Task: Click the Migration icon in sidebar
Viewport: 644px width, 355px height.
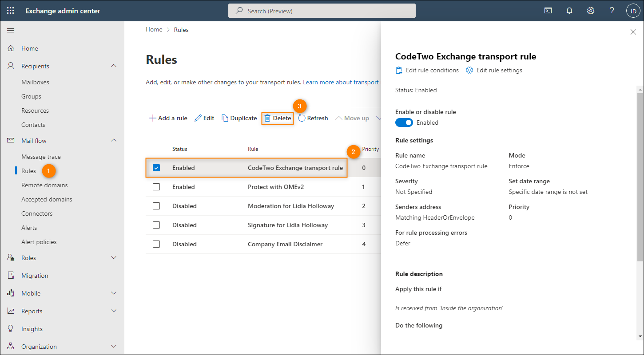Action: point(11,276)
